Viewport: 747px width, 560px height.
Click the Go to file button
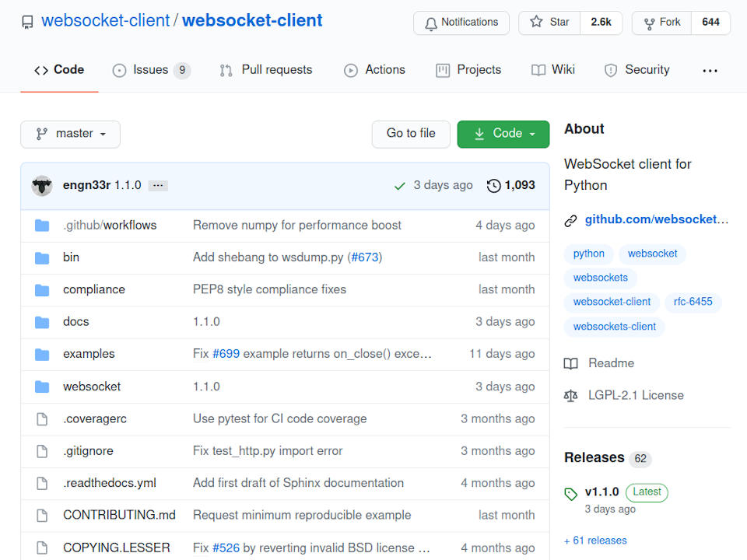coord(411,135)
